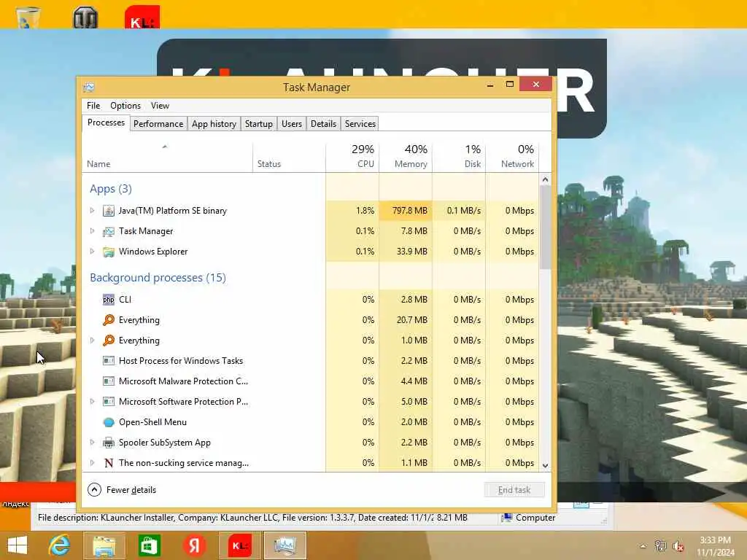Switch to the Performance tab

[x=158, y=124]
